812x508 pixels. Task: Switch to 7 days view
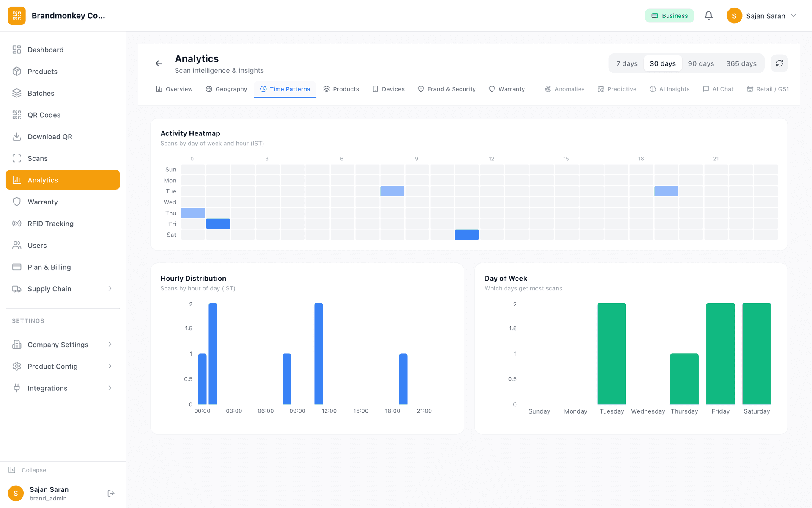point(626,63)
